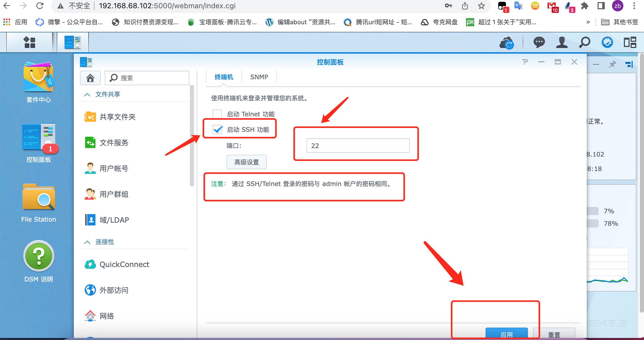Show more bookmarks chevron
Viewport: 644px width, 340px height.
588,22
